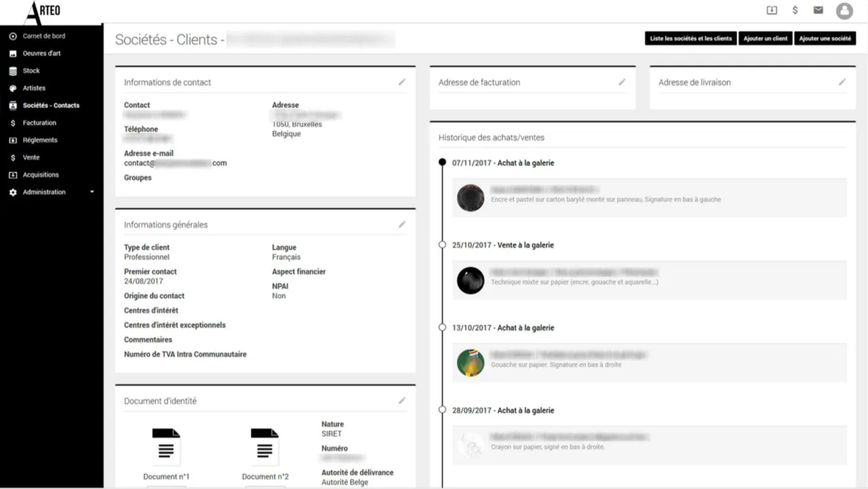Click the Acquisitions sidebar icon
Screen dimensions: 868x489
(13, 175)
